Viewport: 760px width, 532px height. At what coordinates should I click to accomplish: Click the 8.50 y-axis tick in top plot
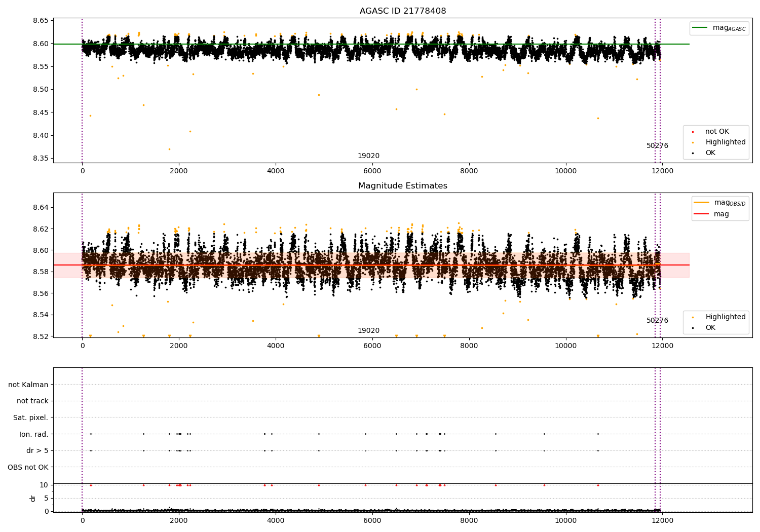point(41,90)
